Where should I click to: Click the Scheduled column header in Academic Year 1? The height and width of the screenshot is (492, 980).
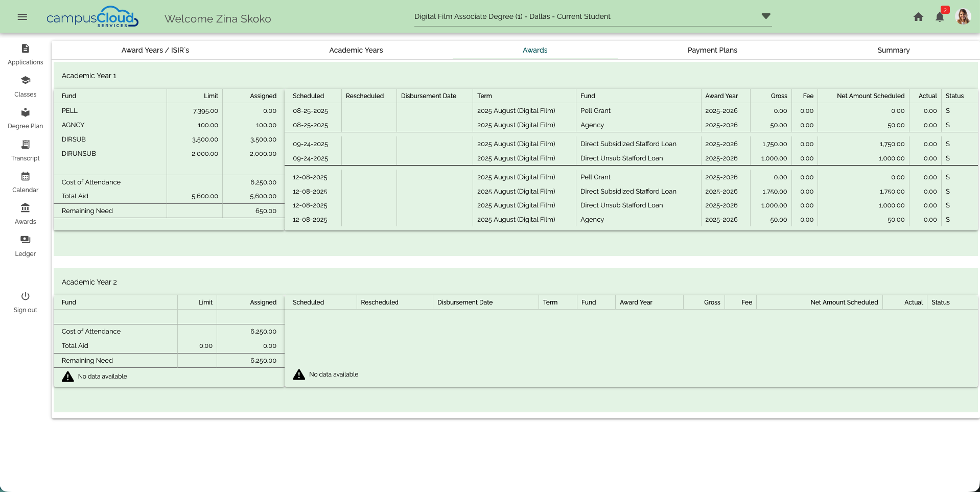click(308, 96)
